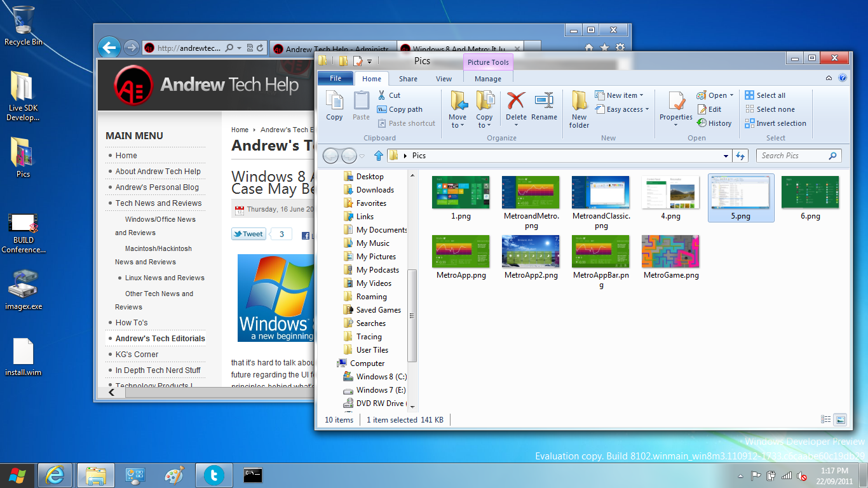Image resolution: width=868 pixels, height=488 pixels.
Task: Click the Copy icon in the ribbon
Action: [x=334, y=100]
